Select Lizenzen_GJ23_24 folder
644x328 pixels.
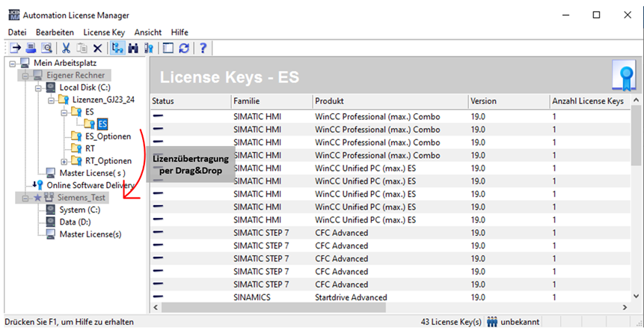103,100
